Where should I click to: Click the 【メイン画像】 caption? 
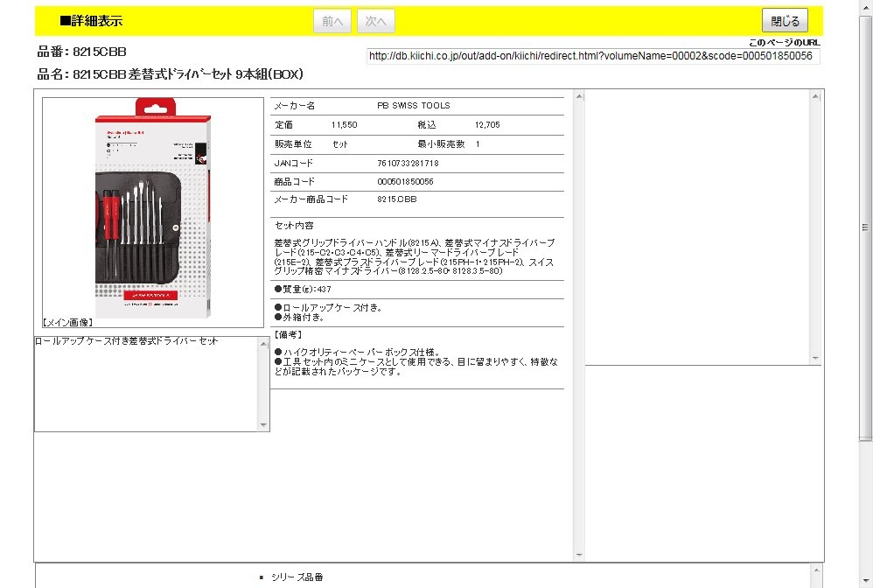67,322
